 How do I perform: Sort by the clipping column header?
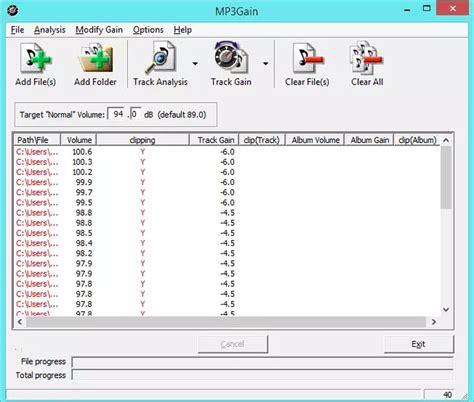click(x=143, y=140)
